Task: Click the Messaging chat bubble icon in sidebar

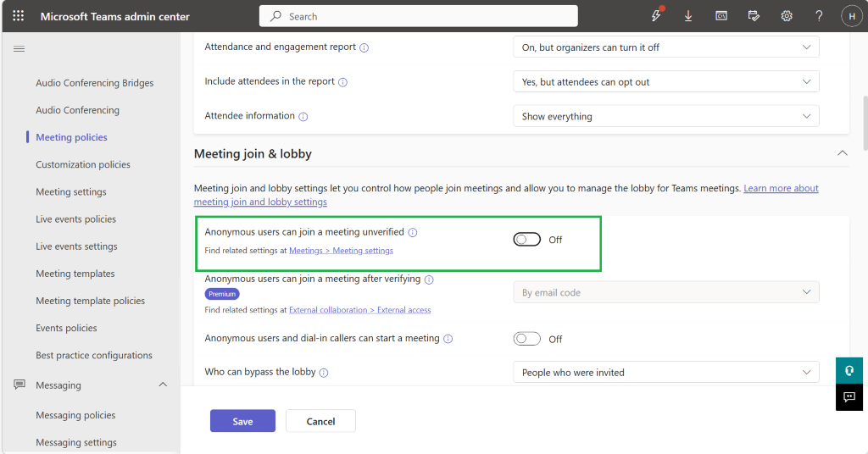Action: pyautogui.click(x=19, y=385)
